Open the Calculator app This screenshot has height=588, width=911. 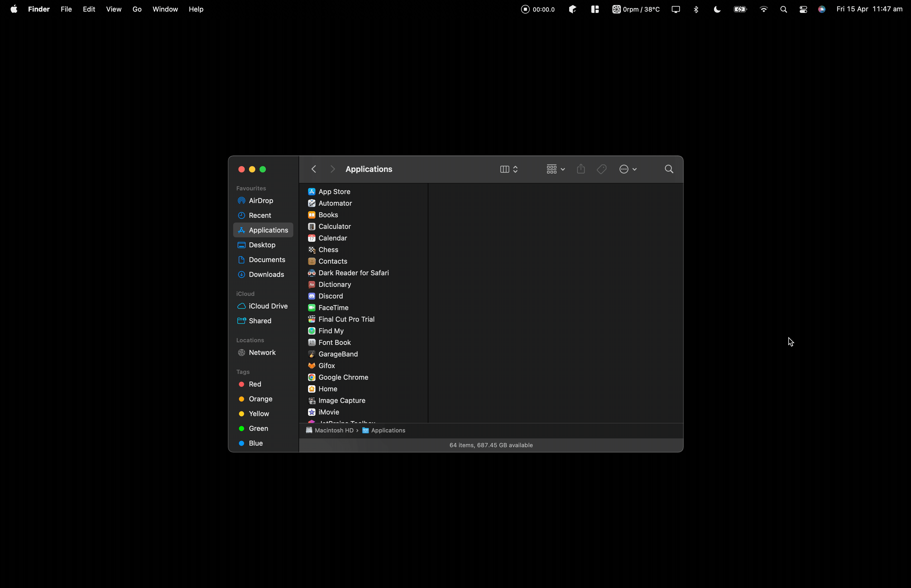tap(335, 226)
